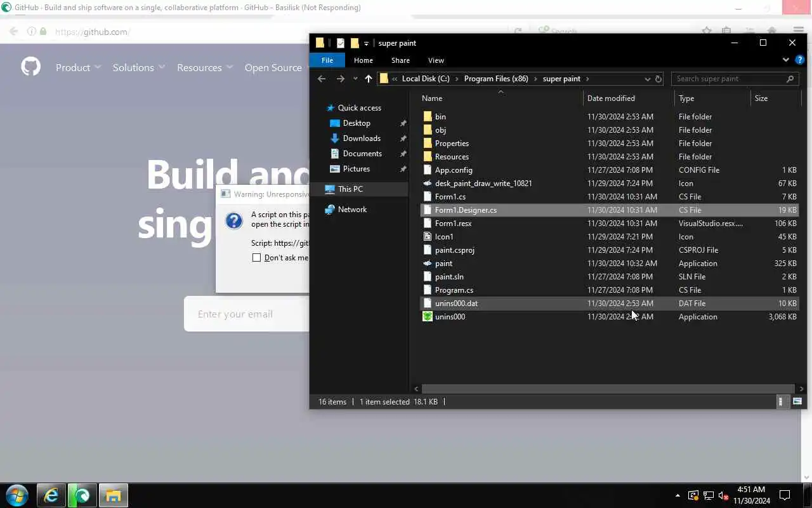Image resolution: width=812 pixels, height=508 pixels.
Task: Select the Form1.Designer.cs file row
Action: (609, 210)
